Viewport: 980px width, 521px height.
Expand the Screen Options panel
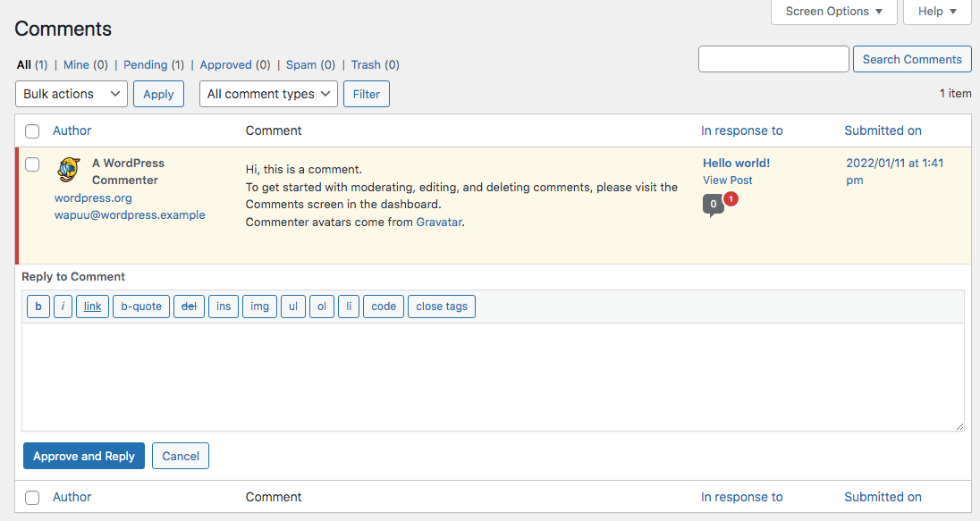click(x=833, y=12)
